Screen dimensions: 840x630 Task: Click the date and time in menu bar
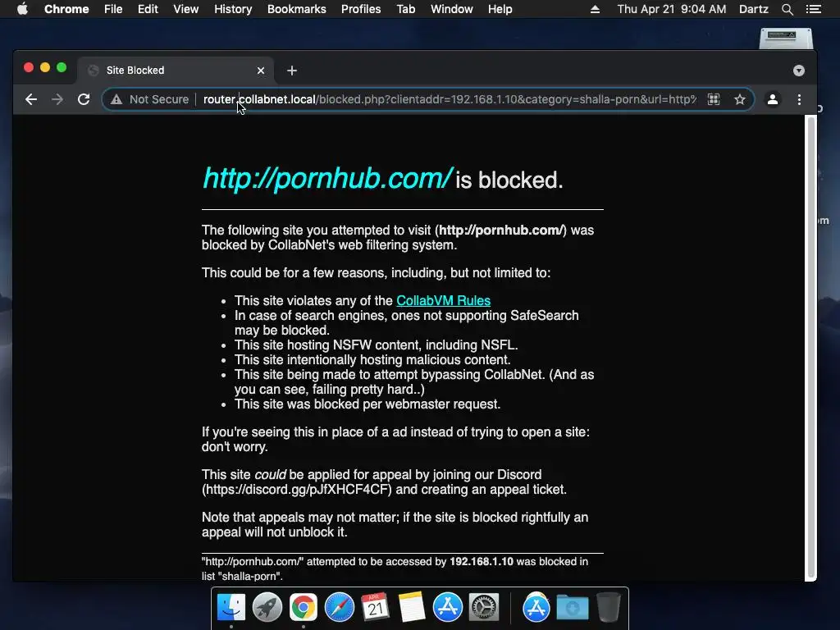672,9
